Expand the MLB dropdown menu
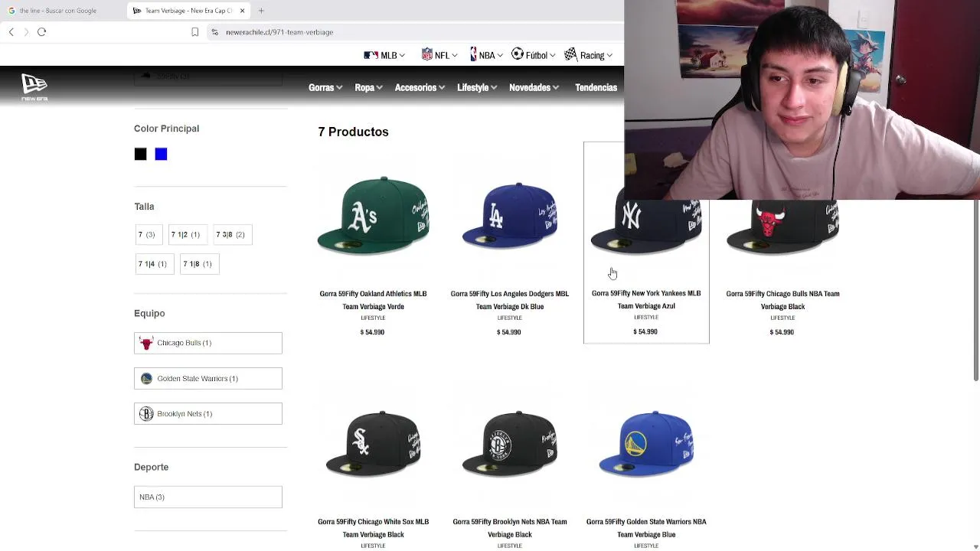This screenshot has height=551, width=980. 384,55
